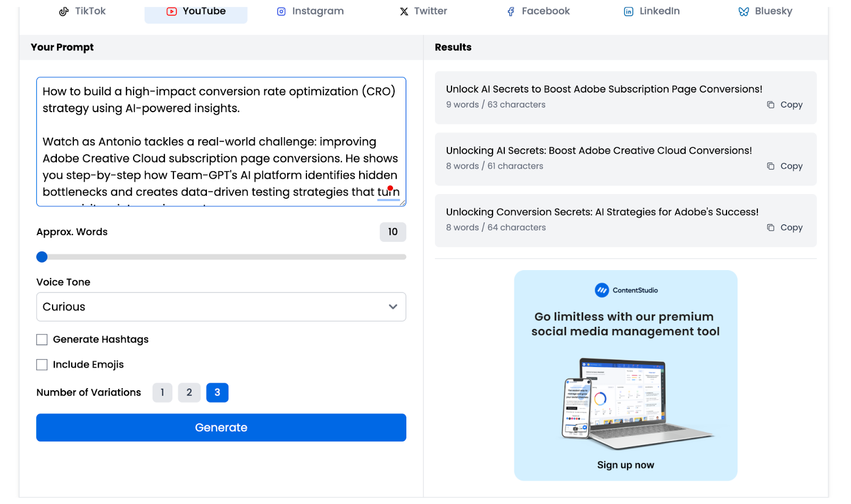Image resolution: width=851 pixels, height=504 pixels.
Task: Set Number of Variations to 2
Action: pos(189,392)
